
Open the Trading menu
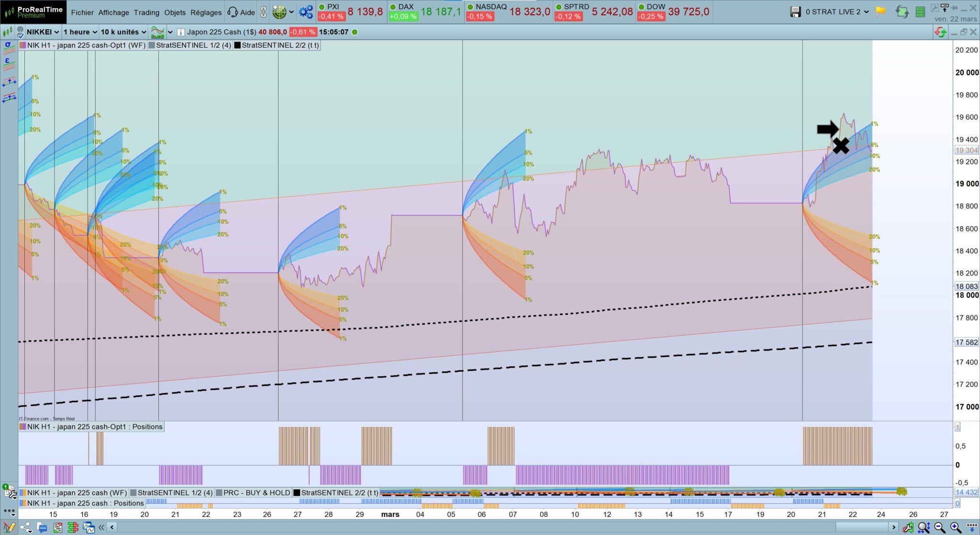click(x=146, y=12)
